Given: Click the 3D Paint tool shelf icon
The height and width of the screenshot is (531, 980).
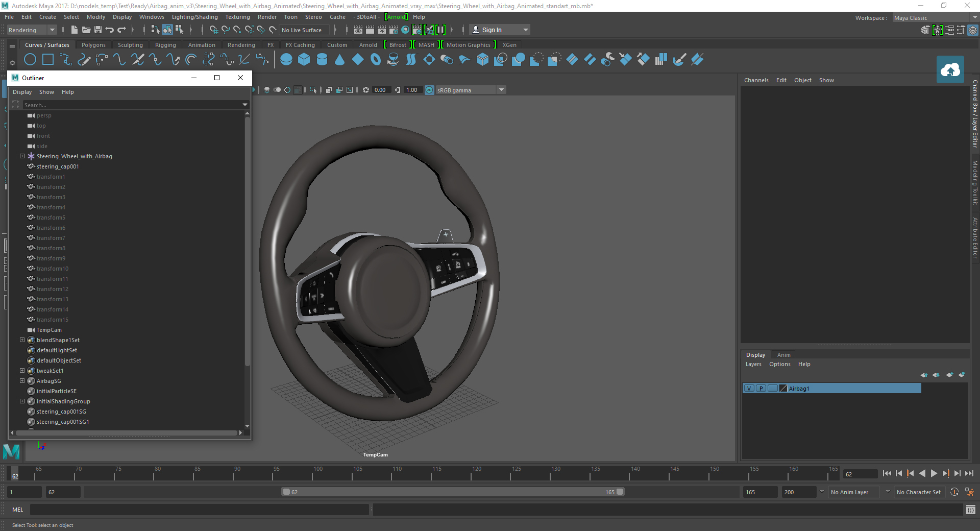Looking at the screenshot, I should (x=679, y=60).
